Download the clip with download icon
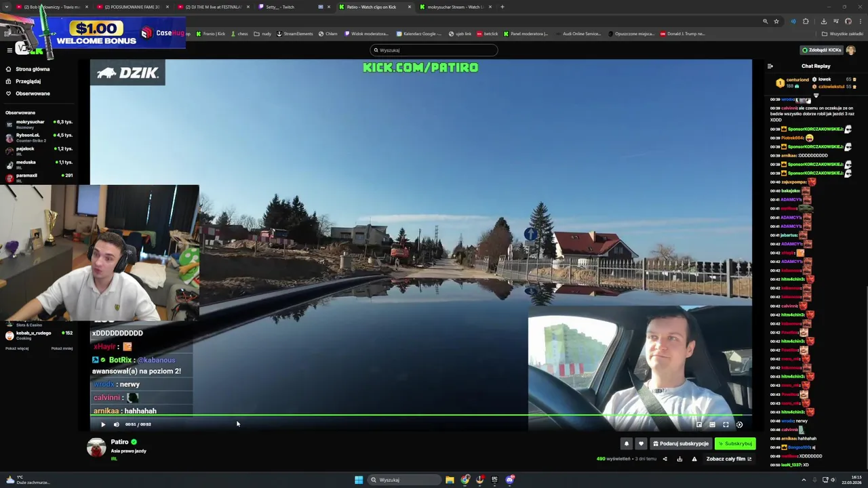Viewport: 868px width, 488px height. [x=679, y=459]
